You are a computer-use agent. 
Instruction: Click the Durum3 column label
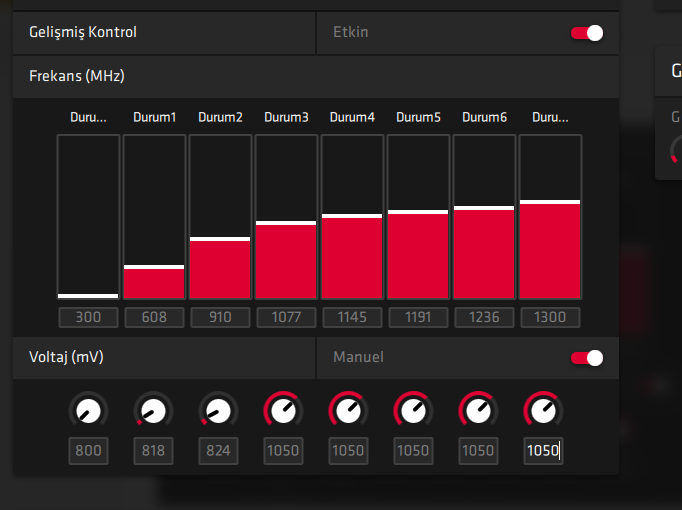[x=286, y=117]
